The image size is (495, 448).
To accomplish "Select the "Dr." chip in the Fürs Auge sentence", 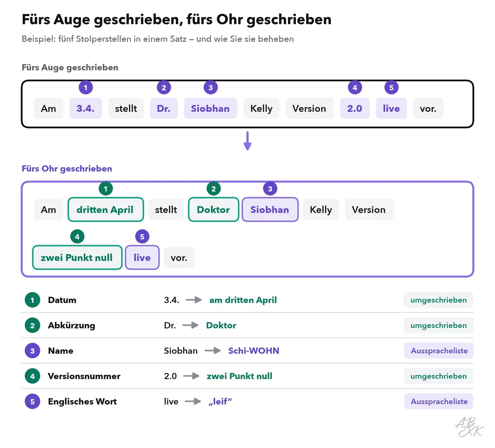I will click(164, 108).
